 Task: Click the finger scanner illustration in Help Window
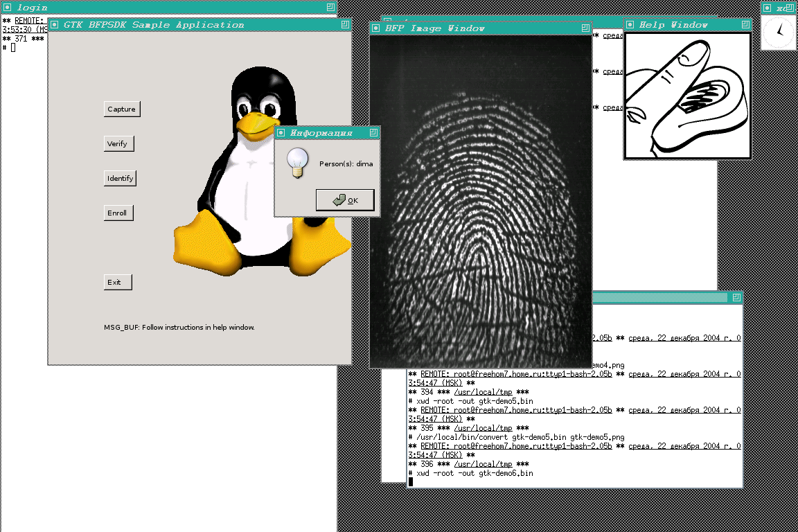point(687,95)
